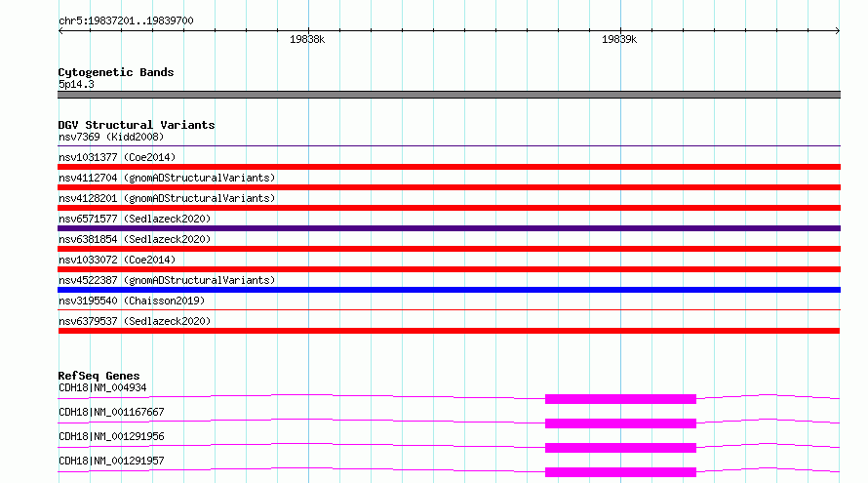Click the magenta exon of CDH18|NM_004934
The image size is (868, 483).
click(x=620, y=399)
